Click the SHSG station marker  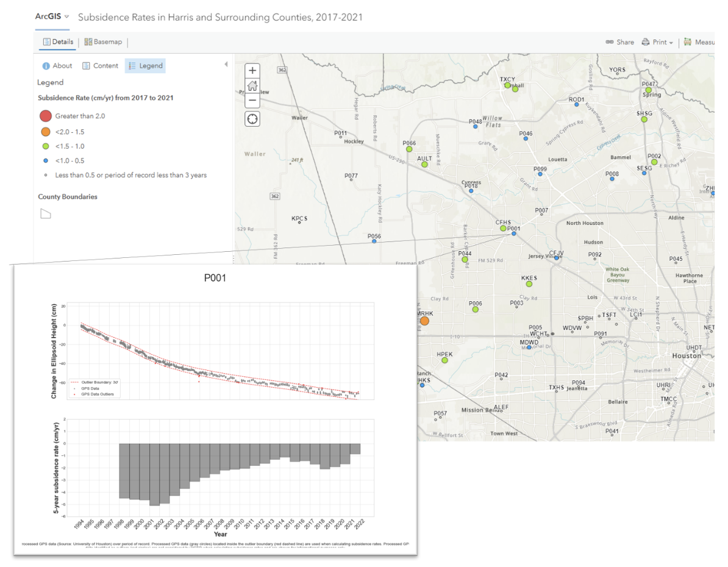tap(644, 119)
